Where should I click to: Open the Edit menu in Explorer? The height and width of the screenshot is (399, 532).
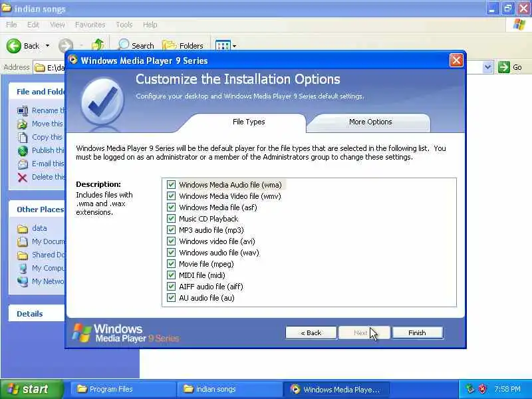point(33,25)
